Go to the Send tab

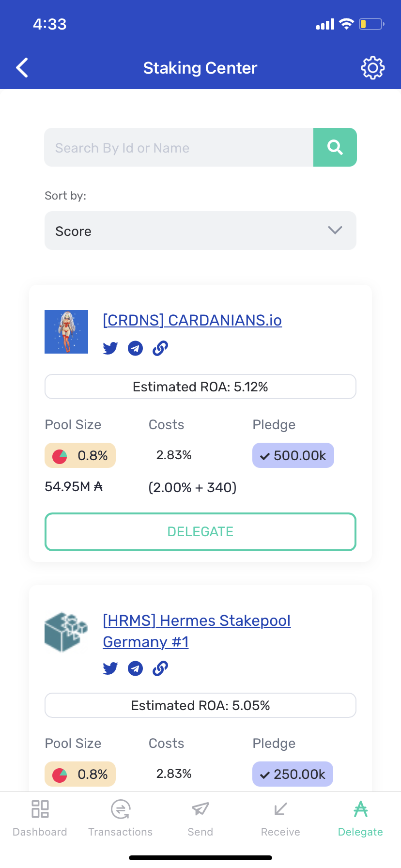[x=200, y=819]
